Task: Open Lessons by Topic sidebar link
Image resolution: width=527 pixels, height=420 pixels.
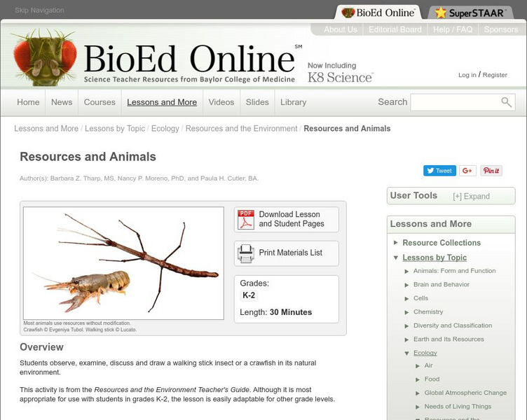Action: pyautogui.click(x=434, y=258)
